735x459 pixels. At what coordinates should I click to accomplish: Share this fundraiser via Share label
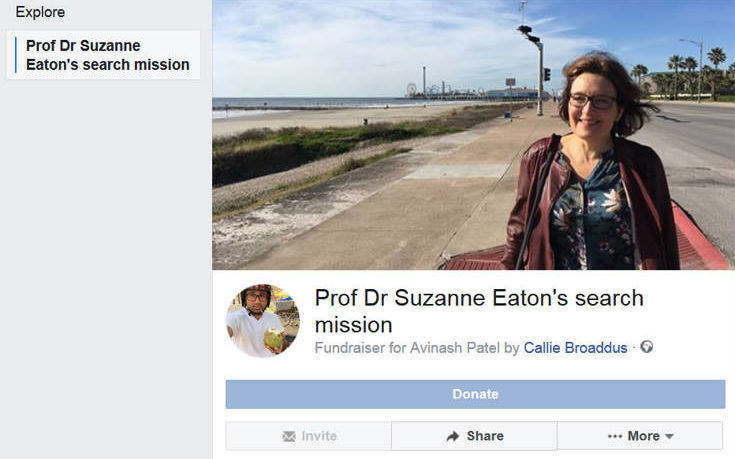(485, 436)
